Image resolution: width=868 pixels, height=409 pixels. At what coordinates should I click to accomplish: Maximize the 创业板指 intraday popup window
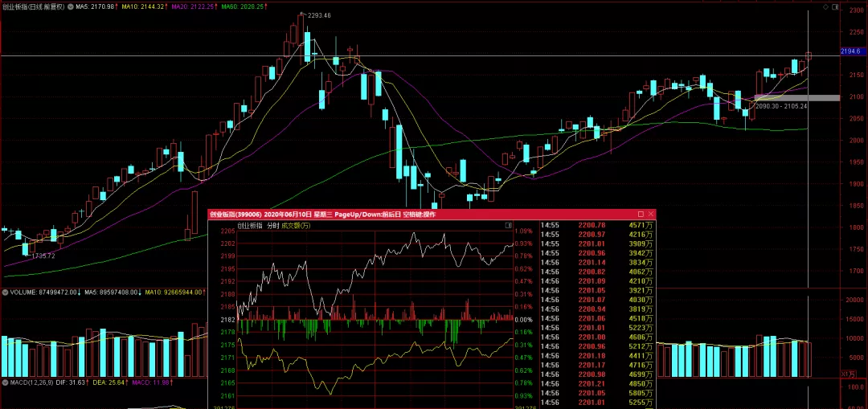[x=641, y=215]
